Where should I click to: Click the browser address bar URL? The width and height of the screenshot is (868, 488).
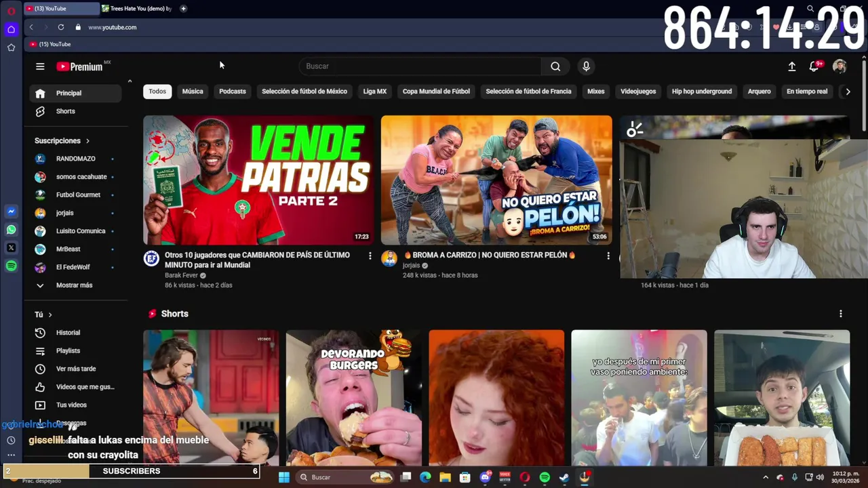(x=113, y=27)
